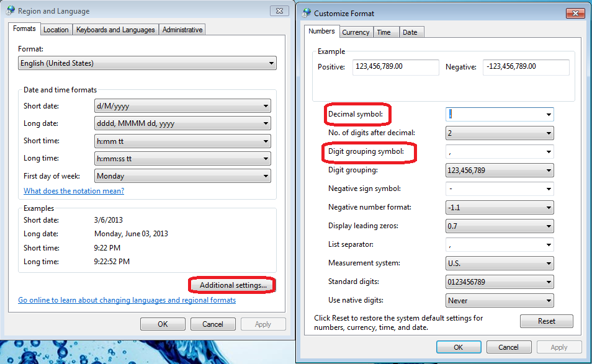Switch to the Location tab

[x=56, y=29]
